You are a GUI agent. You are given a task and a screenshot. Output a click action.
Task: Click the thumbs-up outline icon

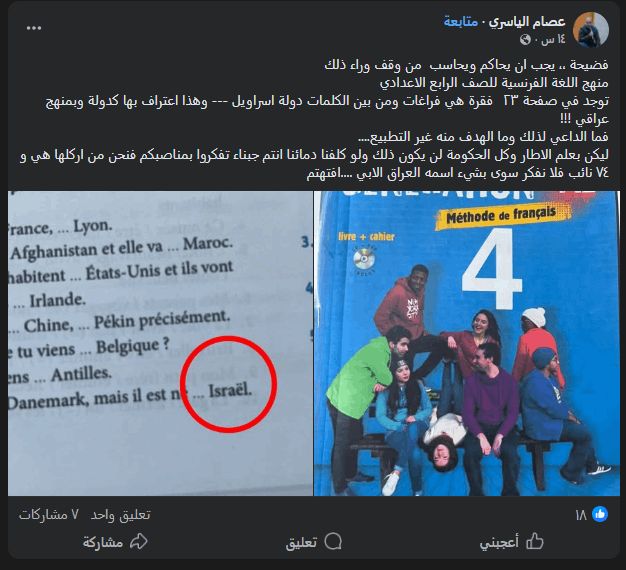(535, 541)
